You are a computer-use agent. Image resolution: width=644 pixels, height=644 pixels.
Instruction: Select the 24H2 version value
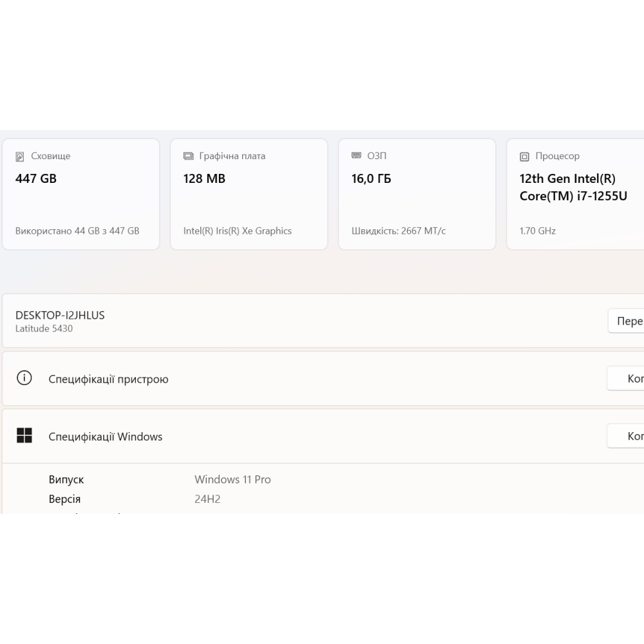(x=207, y=499)
